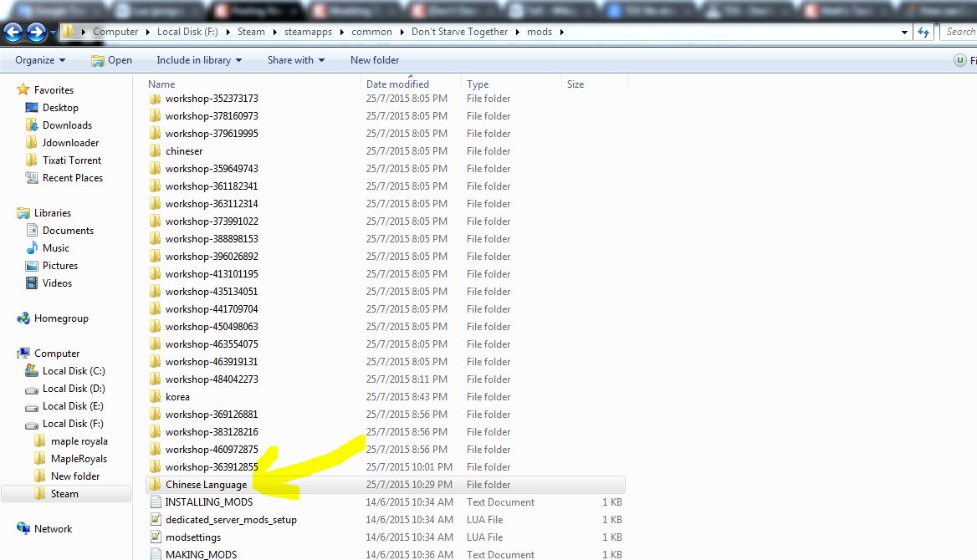Open Downloads in Favorites
Viewport: 977px width, 560px height.
pyautogui.click(x=67, y=125)
